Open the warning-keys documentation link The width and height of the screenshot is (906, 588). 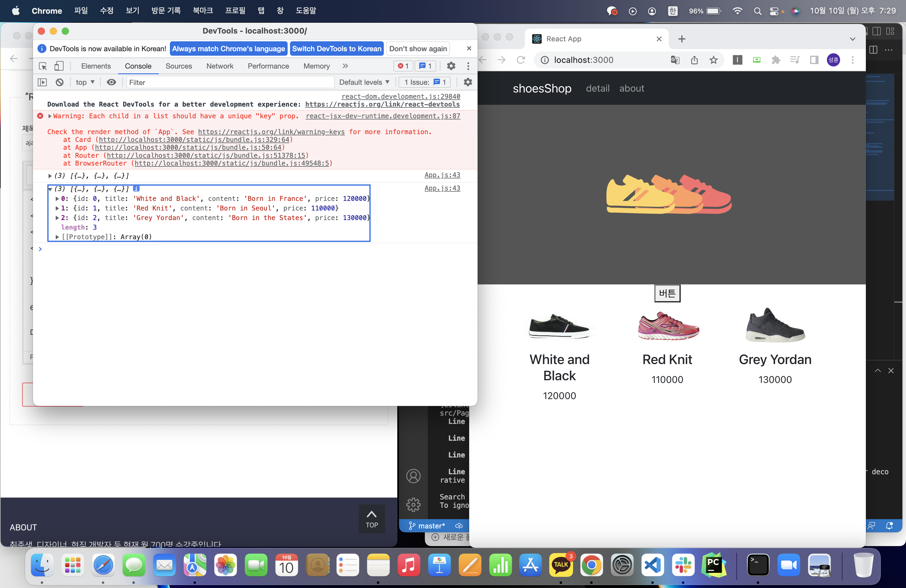click(x=271, y=132)
